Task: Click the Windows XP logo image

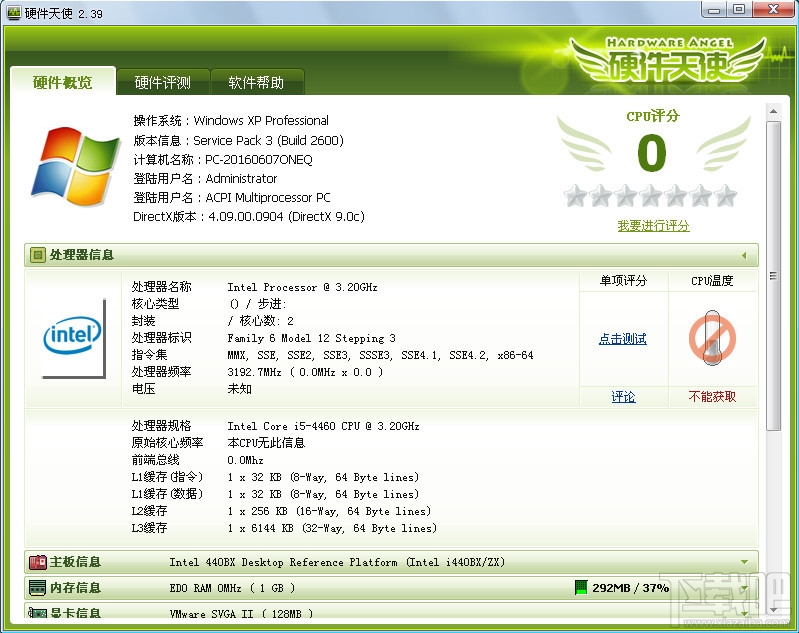Action: click(x=75, y=167)
